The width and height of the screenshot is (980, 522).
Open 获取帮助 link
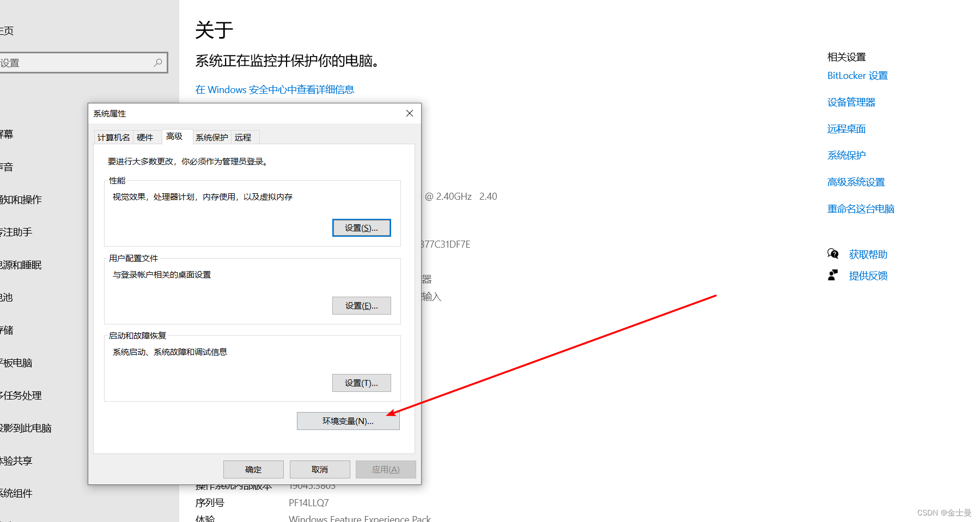[x=868, y=254]
